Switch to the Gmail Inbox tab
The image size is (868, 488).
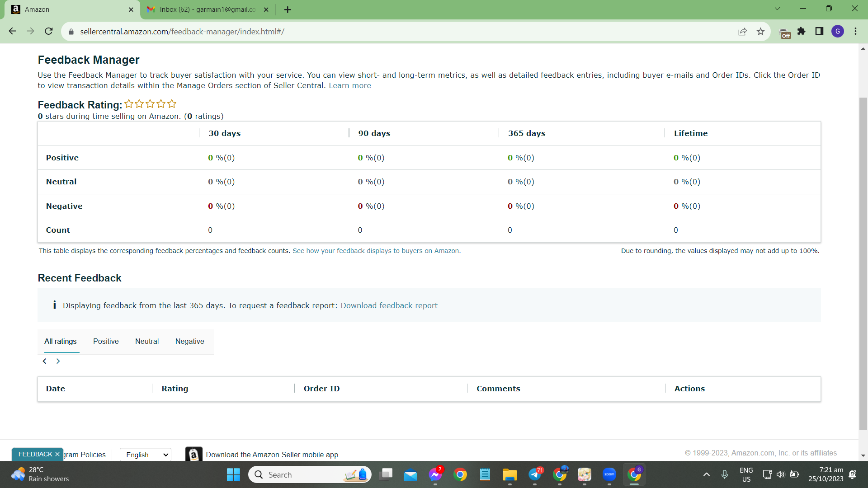208,9
